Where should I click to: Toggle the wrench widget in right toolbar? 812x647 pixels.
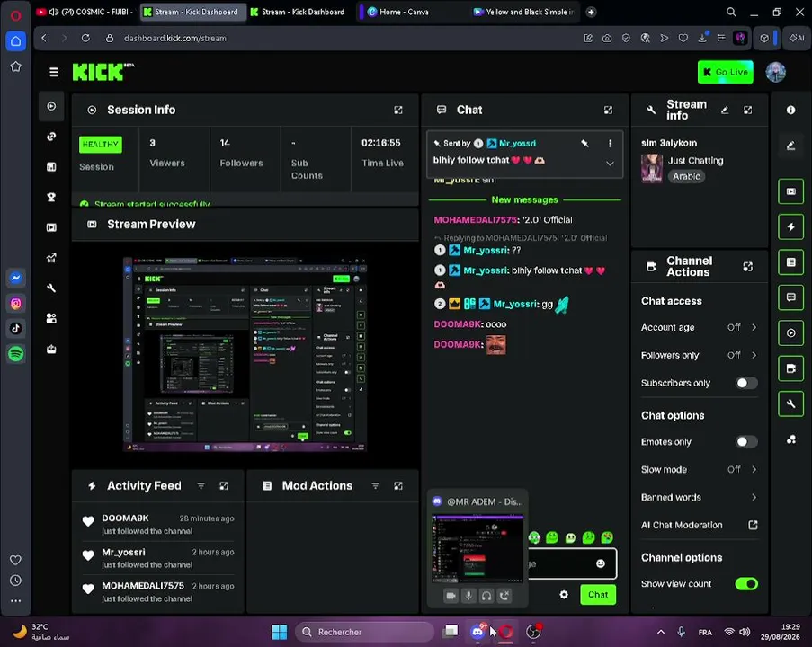coord(790,403)
